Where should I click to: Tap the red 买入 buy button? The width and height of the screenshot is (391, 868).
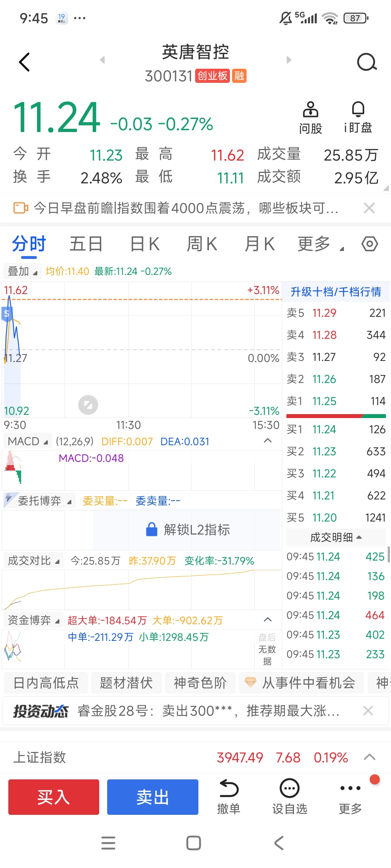click(54, 797)
